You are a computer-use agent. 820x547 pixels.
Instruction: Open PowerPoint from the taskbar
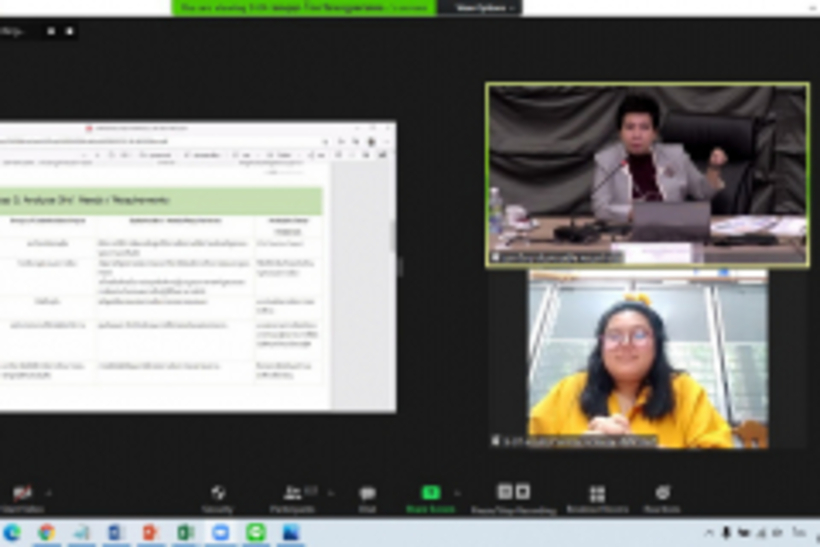[150, 532]
